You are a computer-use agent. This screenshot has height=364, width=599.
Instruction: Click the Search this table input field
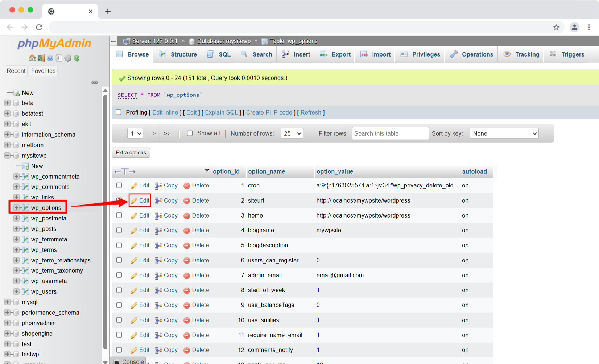coord(390,133)
